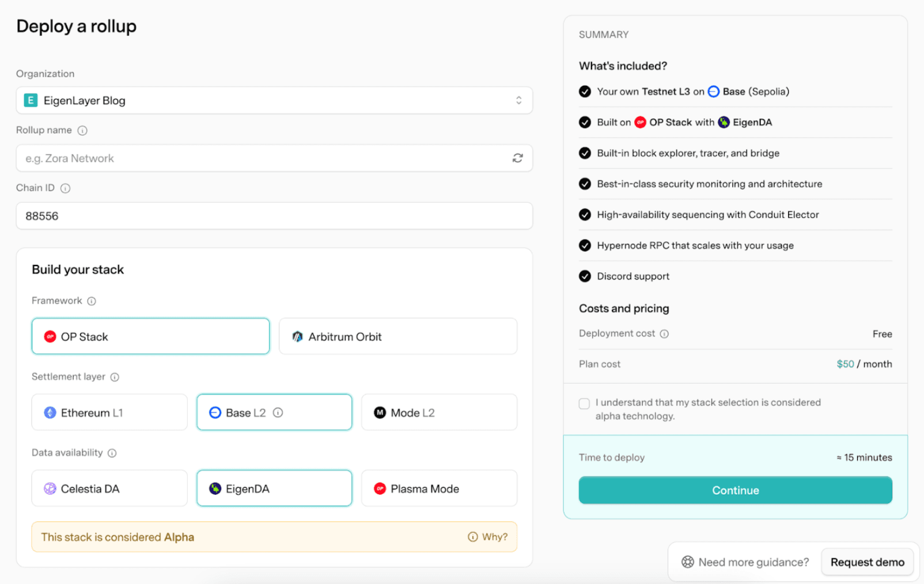Screen dimensions: 924x584
Task: Click the Chain ID field containing 88556
Action: point(274,216)
